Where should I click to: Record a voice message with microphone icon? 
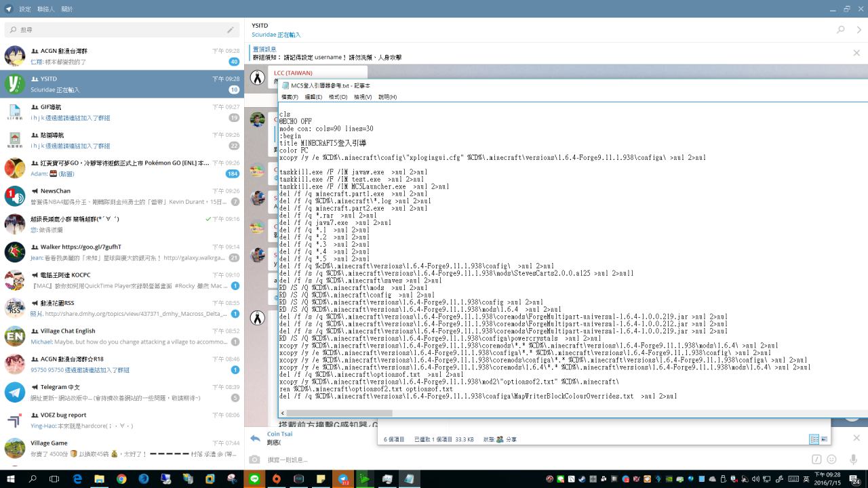[x=854, y=460]
